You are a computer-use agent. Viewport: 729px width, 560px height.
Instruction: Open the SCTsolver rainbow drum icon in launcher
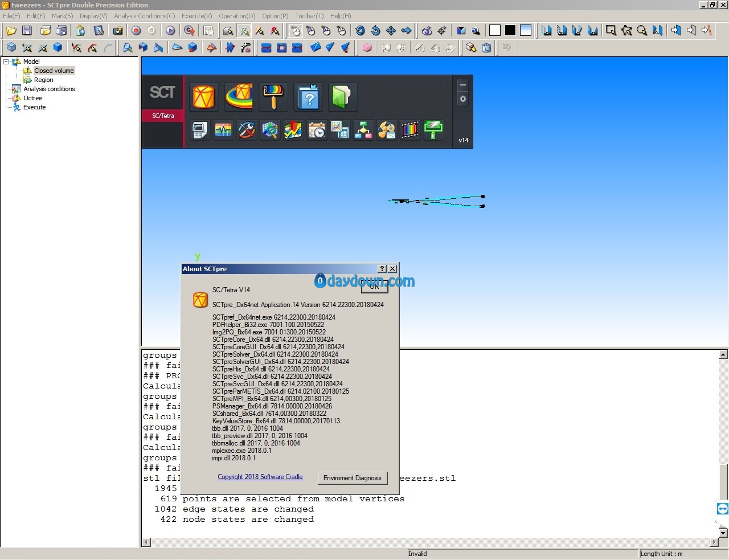point(239,96)
